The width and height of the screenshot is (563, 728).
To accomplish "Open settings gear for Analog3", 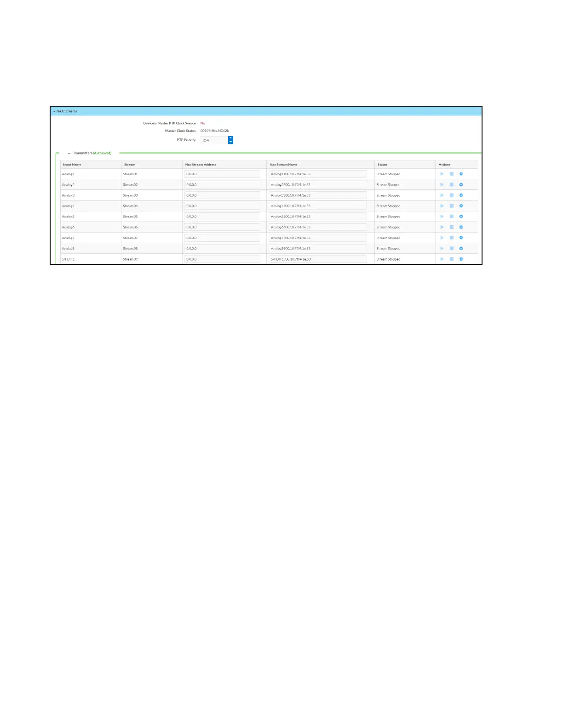I will (x=461, y=195).
